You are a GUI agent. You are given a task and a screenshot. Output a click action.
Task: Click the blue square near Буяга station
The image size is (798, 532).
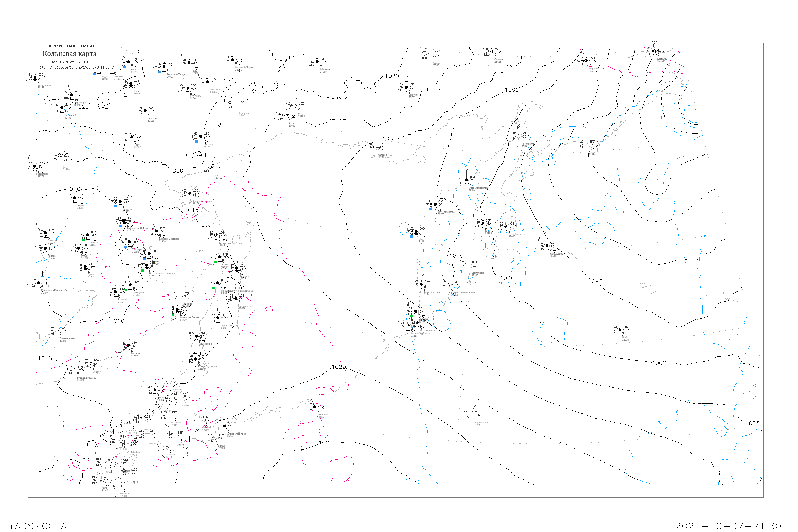pos(124,67)
